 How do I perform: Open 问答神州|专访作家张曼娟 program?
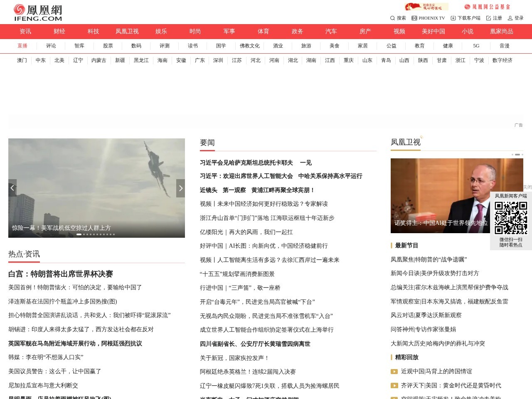[x=423, y=329]
